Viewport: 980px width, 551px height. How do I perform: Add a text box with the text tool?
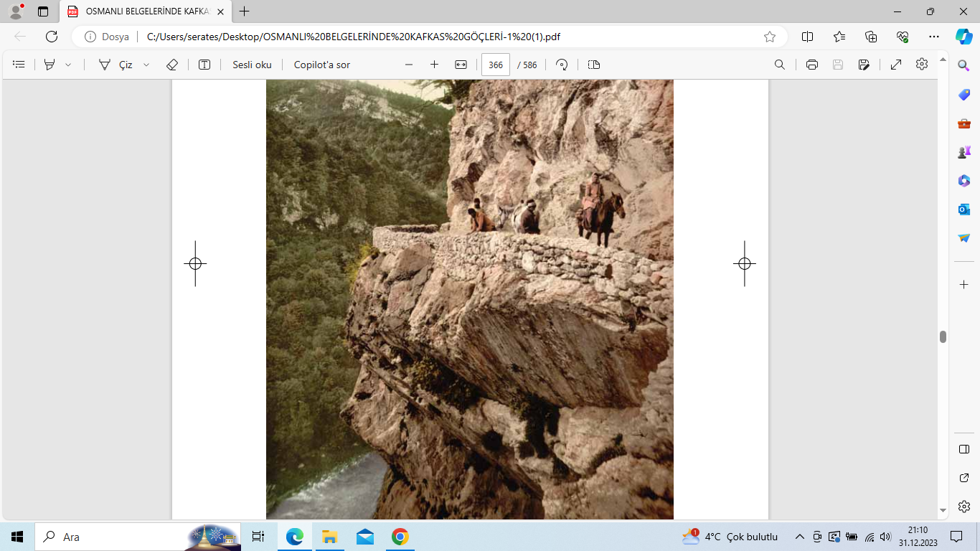click(x=204, y=65)
